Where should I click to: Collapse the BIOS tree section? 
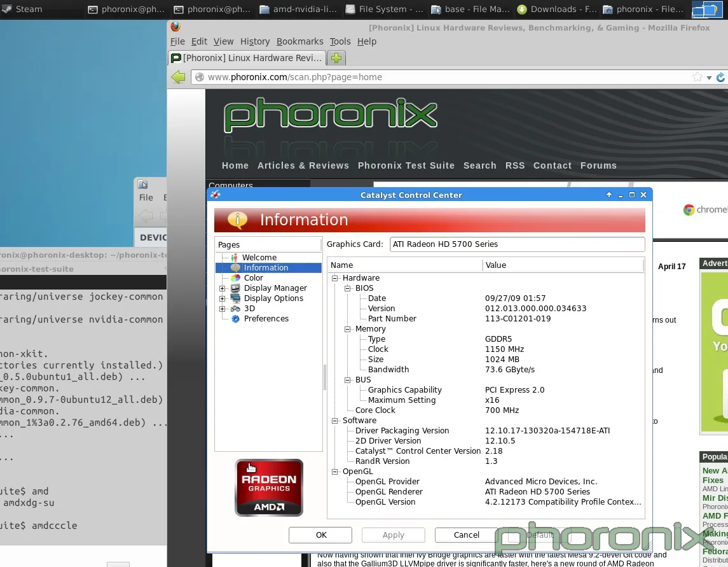click(x=347, y=289)
